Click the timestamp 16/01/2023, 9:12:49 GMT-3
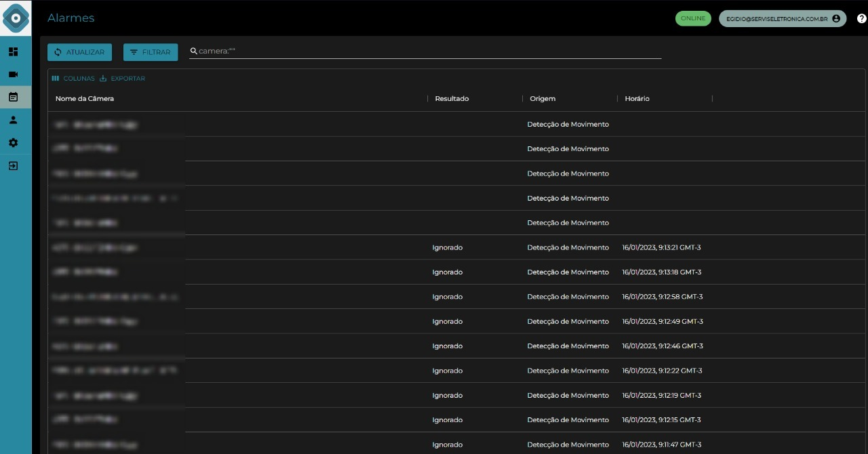The image size is (868, 454). (663, 321)
